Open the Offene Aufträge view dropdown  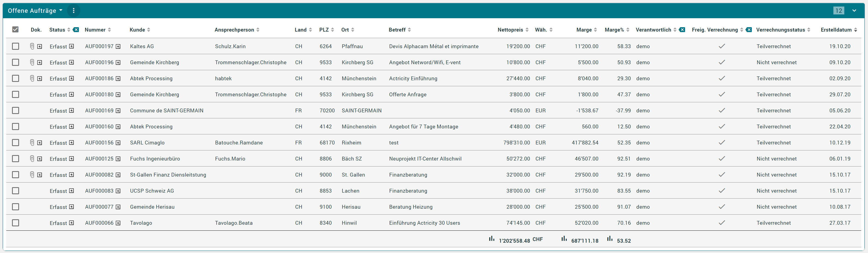coord(35,10)
